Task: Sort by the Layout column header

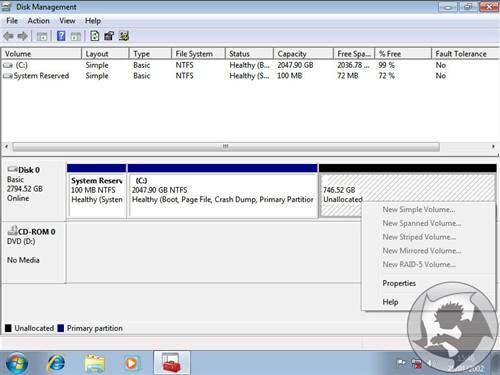Action: coord(105,54)
